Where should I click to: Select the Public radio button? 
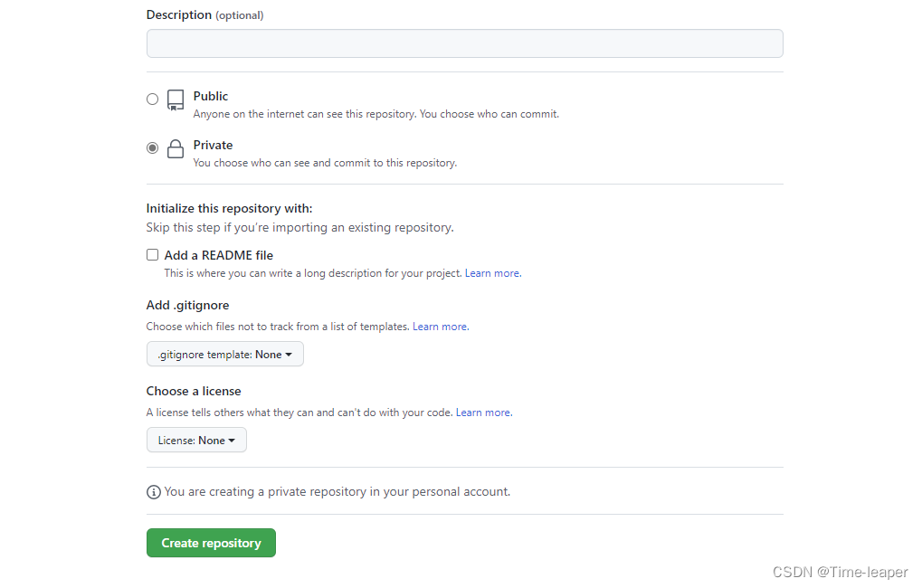[x=152, y=99]
